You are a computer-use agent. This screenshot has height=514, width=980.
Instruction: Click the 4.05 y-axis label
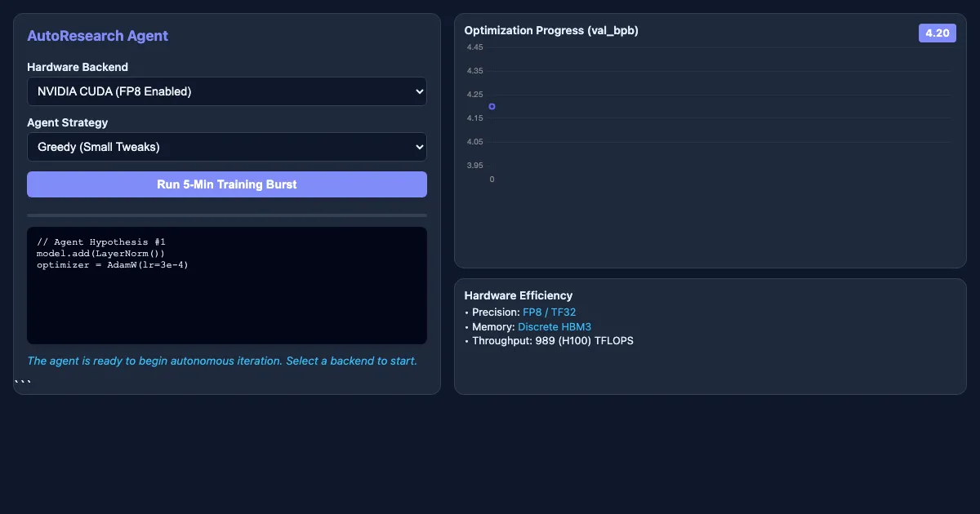coord(474,142)
